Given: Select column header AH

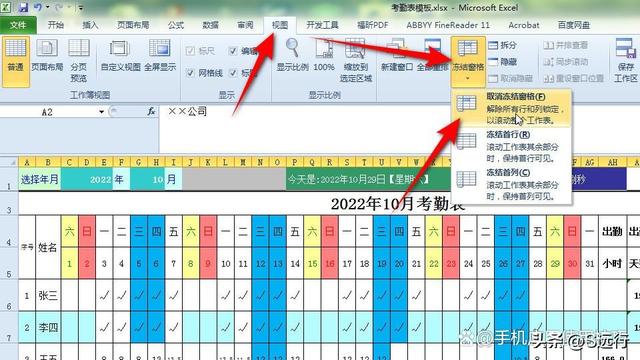Looking at the screenshot, I should coord(612,162).
